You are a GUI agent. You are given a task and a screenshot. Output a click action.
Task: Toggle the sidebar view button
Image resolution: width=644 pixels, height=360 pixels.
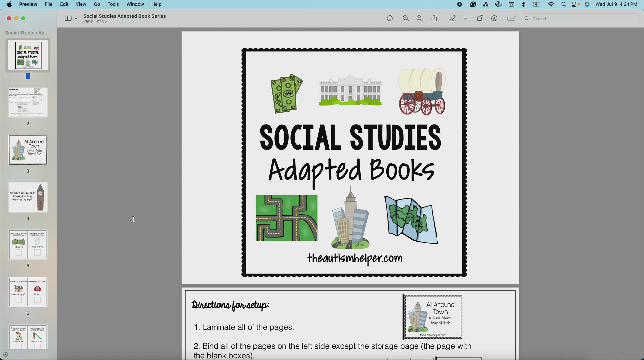click(x=68, y=19)
